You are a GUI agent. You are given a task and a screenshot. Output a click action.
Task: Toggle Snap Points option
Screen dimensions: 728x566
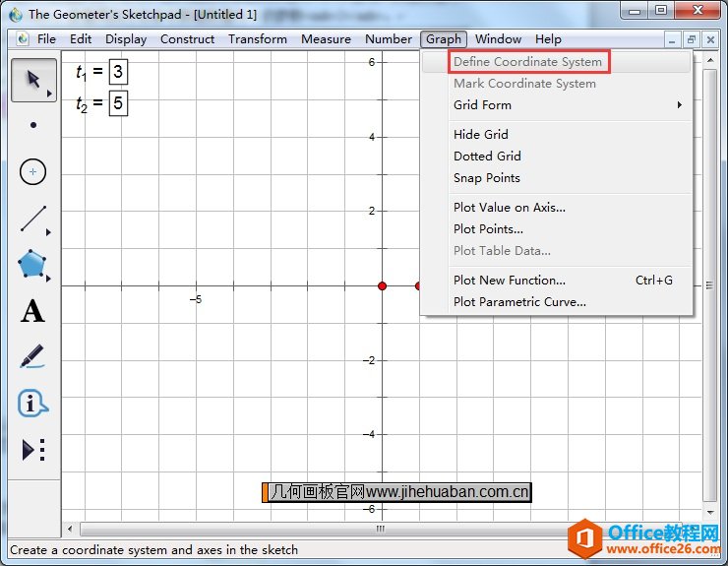(557, 178)
